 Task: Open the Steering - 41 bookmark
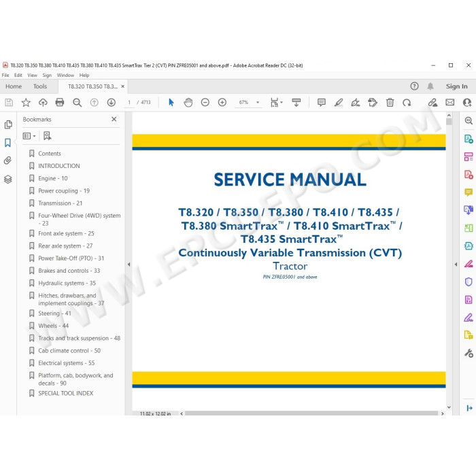(54, 313)
